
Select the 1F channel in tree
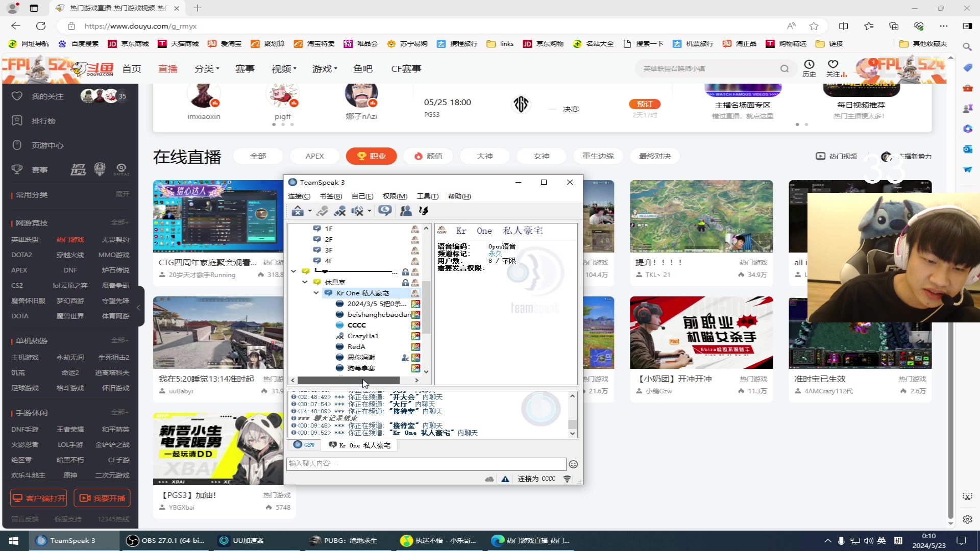click(x=328, y=229)
